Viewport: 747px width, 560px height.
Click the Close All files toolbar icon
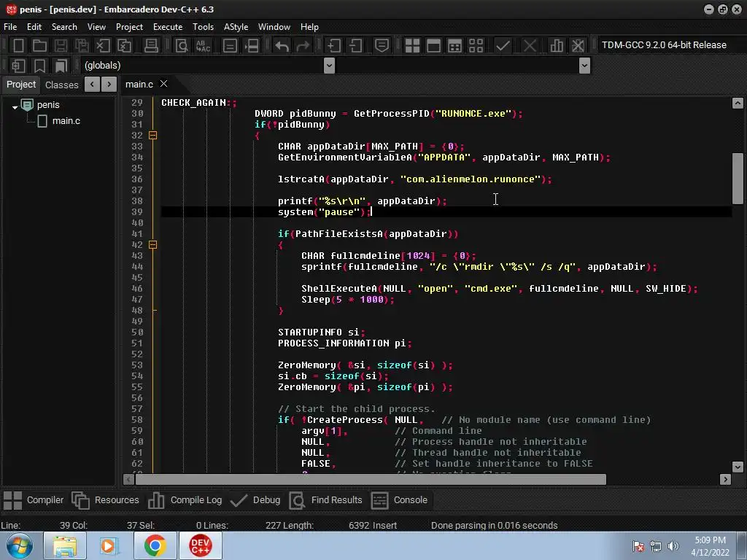click(x=124, y=46)
